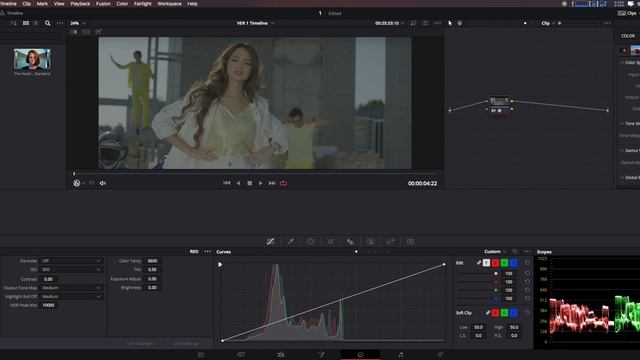This screenshot has width=640, height=360.
Task: Open the viewer zoom percentage dropdown
Action: (78, 23)
